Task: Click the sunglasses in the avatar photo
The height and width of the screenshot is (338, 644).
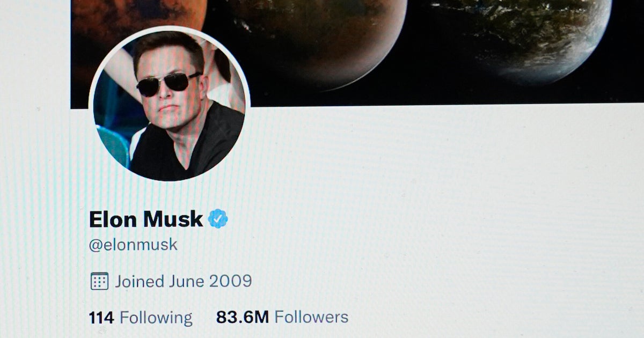Action: point(169,84)
